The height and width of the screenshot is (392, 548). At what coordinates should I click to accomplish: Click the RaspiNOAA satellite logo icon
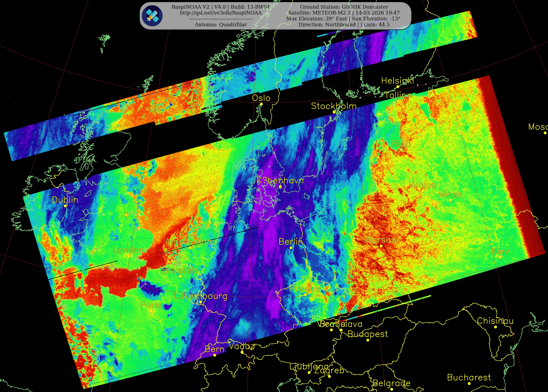[152, 16]
